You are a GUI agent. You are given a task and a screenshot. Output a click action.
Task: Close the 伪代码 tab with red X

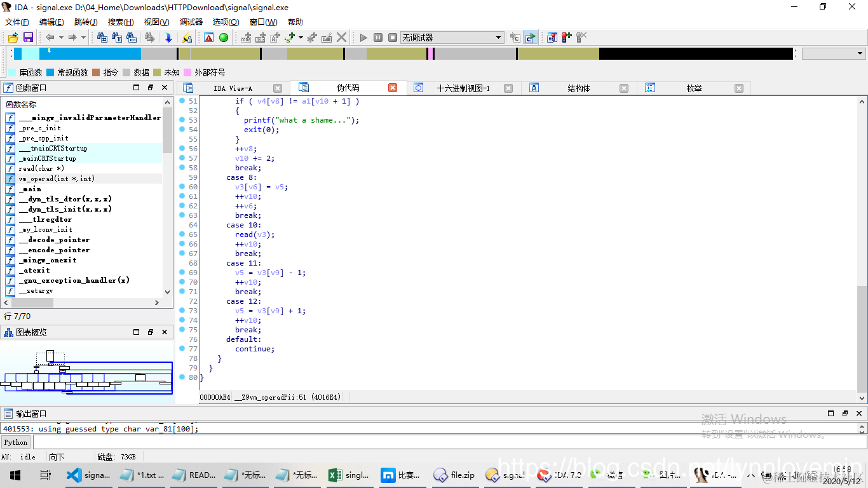click(393, 88)
